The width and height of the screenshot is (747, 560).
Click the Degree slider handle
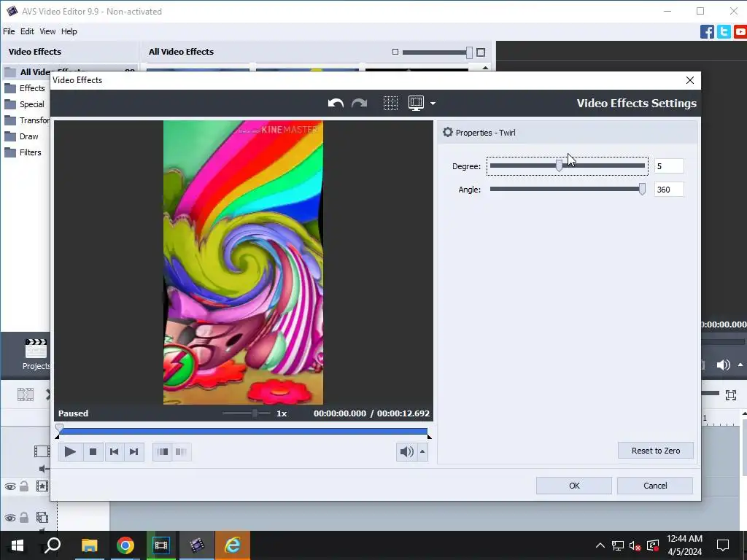[x=560, y=166]
